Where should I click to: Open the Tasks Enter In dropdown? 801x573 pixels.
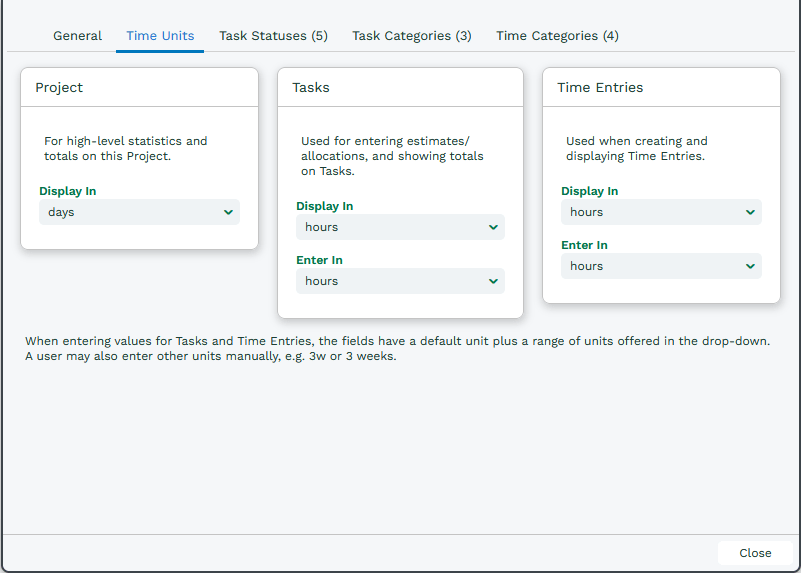pyautogui.click(x=400, y=281)
